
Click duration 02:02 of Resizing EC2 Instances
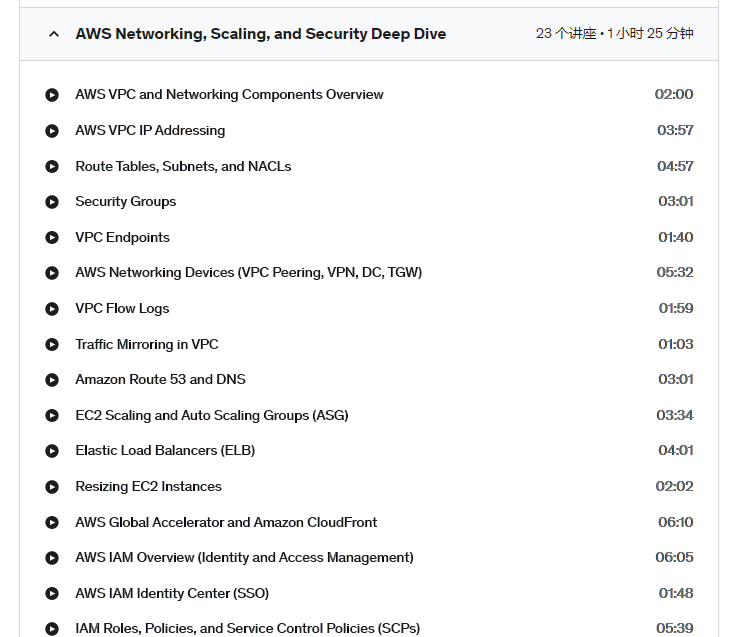coord(674,487)
